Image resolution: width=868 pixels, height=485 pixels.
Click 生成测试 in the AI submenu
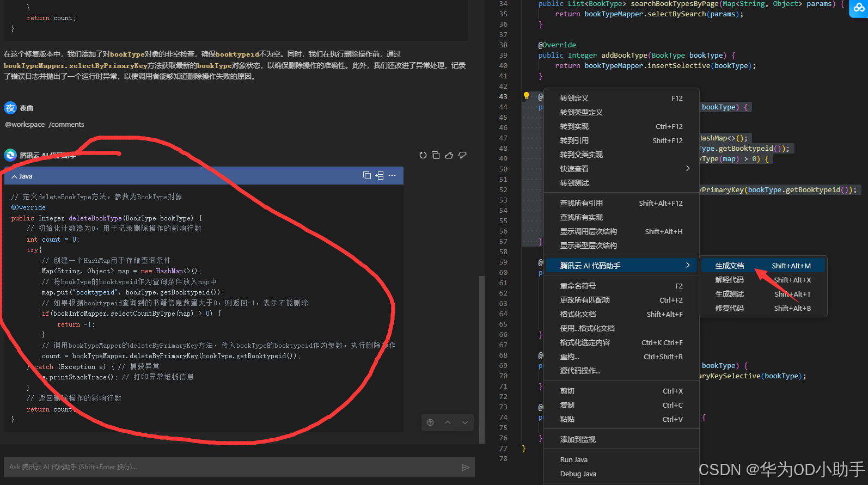coord(763,294)
